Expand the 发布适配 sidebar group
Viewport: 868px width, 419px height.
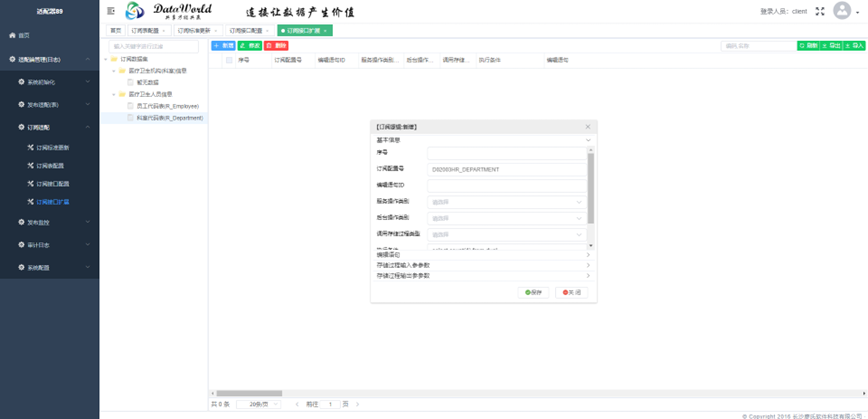pos(50,105)
